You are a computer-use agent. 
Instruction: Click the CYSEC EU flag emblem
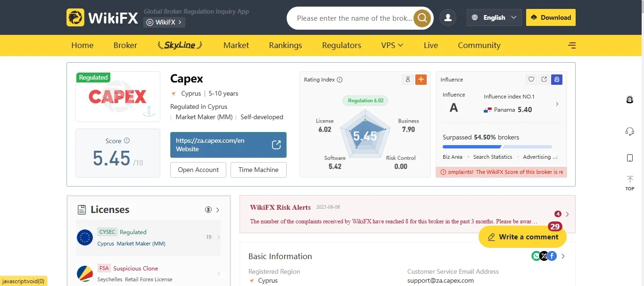85,237
